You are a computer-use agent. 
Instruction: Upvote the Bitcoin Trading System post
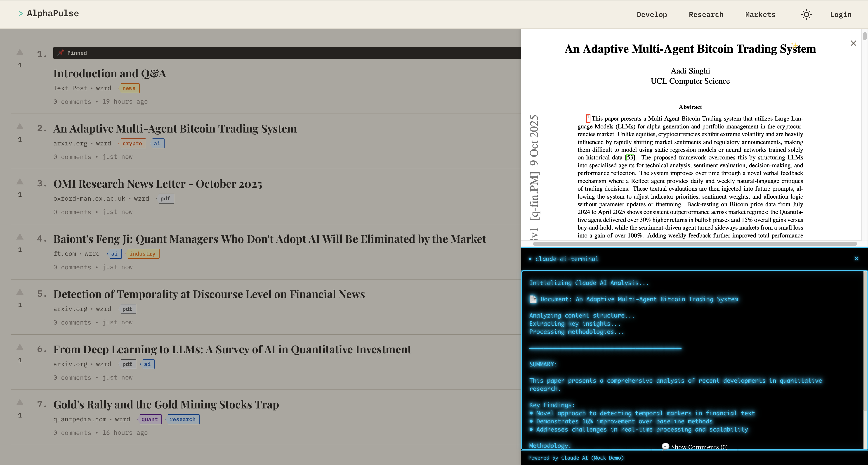[x=20, y=126]
